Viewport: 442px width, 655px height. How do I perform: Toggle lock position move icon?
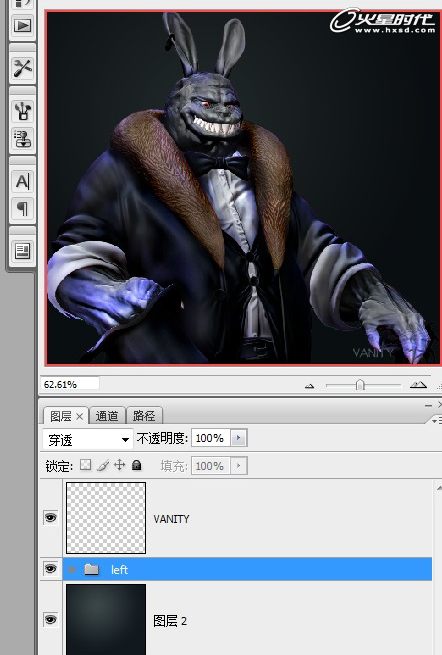pos(119,465)
